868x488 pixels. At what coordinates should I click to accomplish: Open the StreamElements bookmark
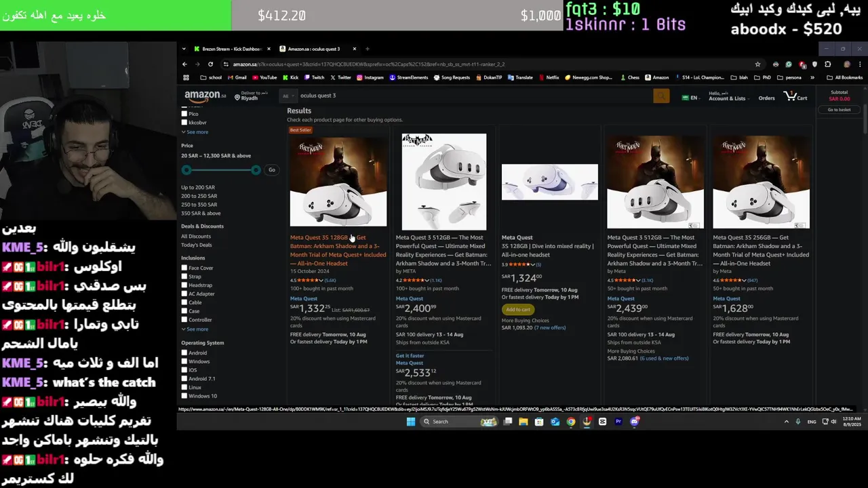coord(409,77)
